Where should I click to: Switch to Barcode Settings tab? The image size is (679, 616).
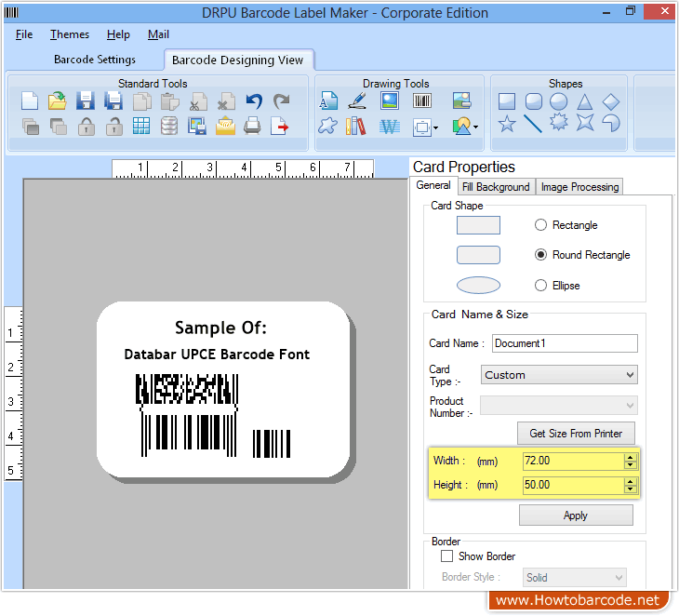pos(94,60)
